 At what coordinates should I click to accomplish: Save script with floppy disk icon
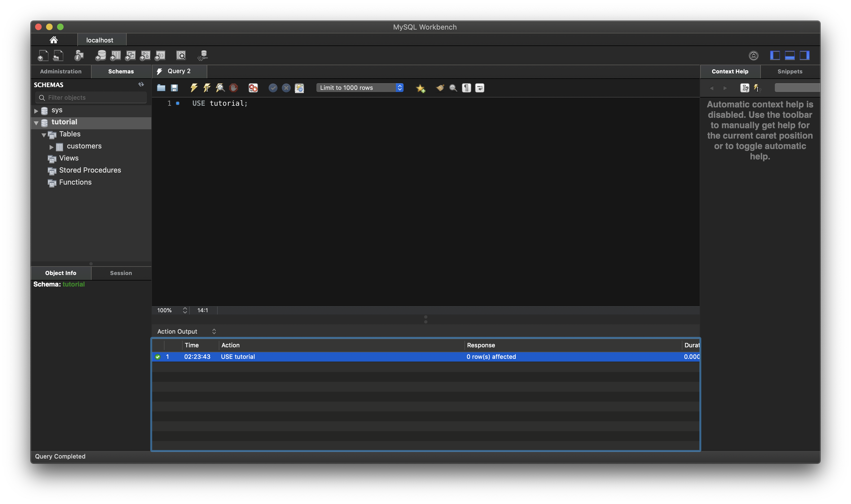point(174,88)
